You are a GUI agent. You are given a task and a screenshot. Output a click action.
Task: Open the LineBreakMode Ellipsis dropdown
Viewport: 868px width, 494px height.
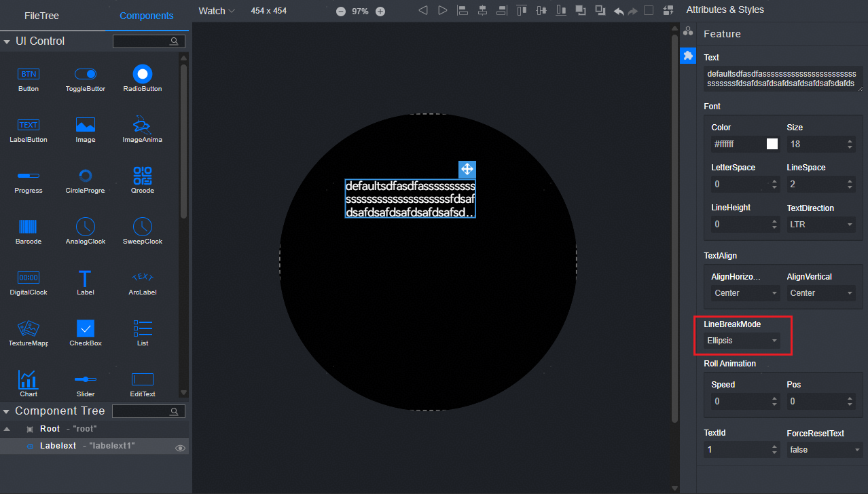[742, 341]
